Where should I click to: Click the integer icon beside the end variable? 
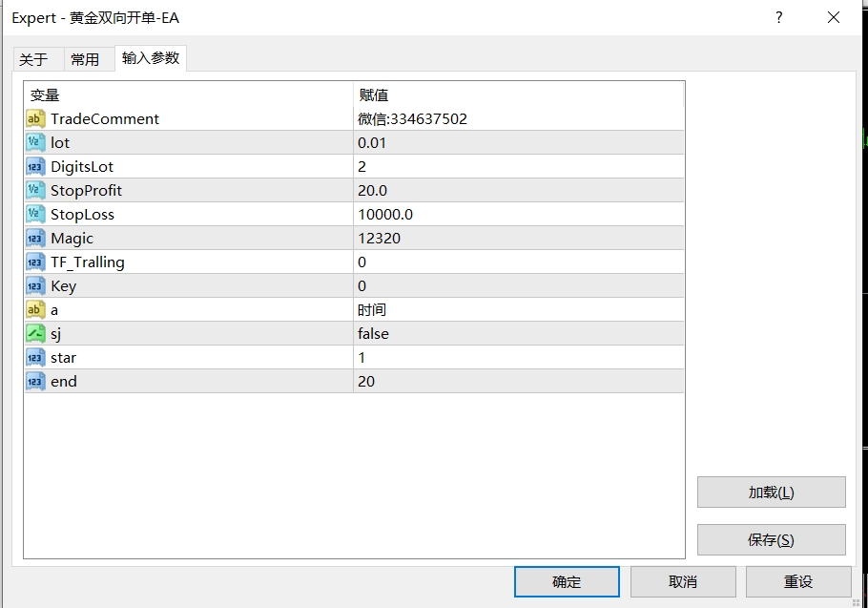click(36, 381)
